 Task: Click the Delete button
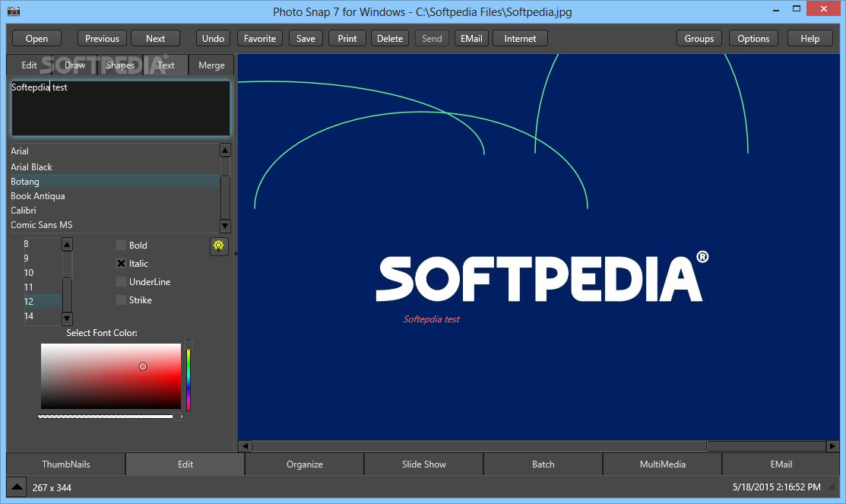tap(390, 38)
